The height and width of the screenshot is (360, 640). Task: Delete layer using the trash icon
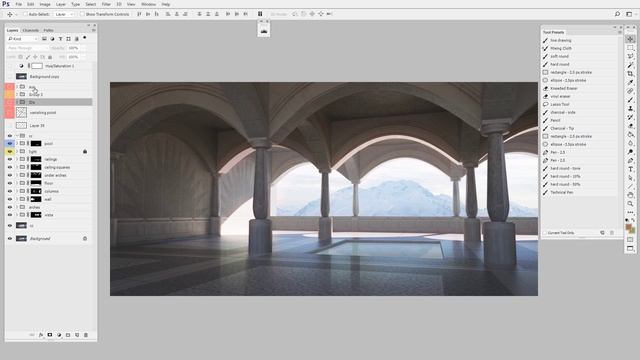coord(86,335)
